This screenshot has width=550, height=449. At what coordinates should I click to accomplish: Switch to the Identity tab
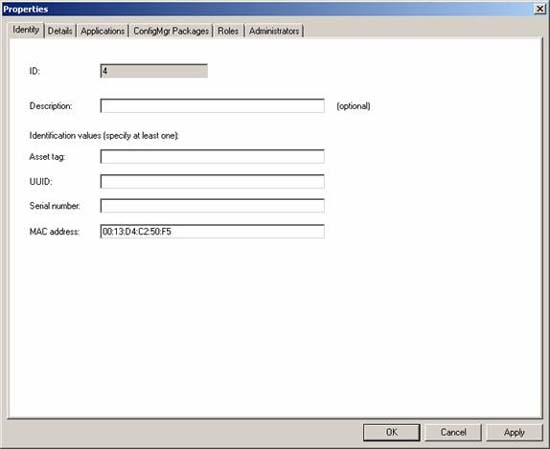pos(26,30)
